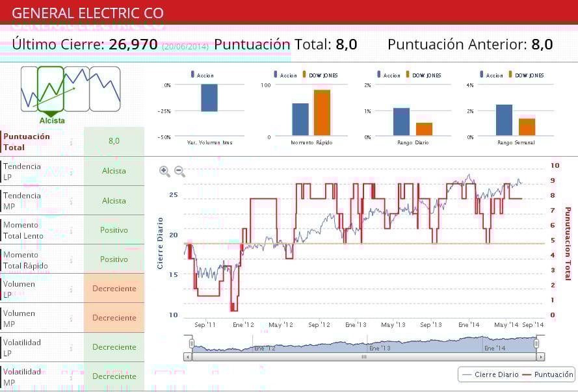Click the Volumen LP Decreciente value
The width and height of the screenshot is (578, 392).
114,289
